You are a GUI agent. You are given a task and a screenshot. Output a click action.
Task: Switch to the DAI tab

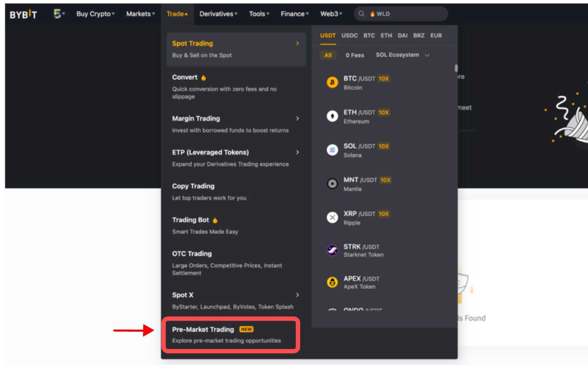pyautogui.click(x=403, y=36)
